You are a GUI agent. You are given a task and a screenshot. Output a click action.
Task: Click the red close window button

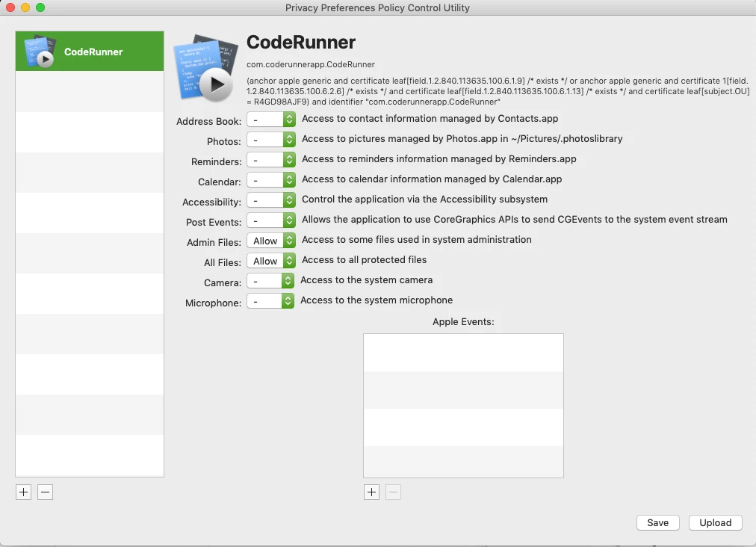pos(10,7)
